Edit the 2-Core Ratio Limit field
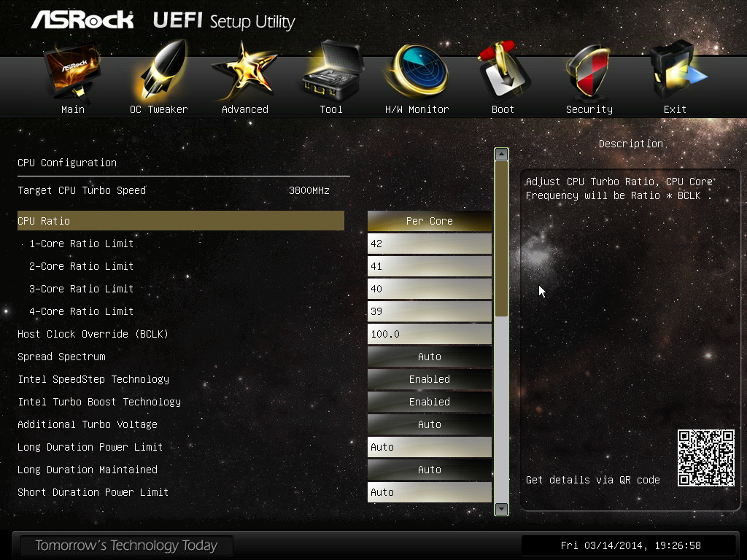 (429, 266)
